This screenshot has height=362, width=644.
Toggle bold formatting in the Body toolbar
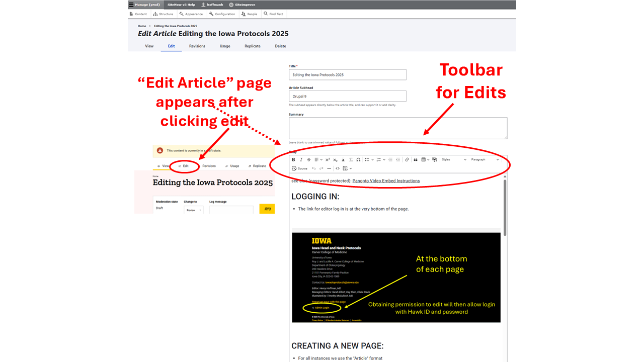tap(293, 160)
